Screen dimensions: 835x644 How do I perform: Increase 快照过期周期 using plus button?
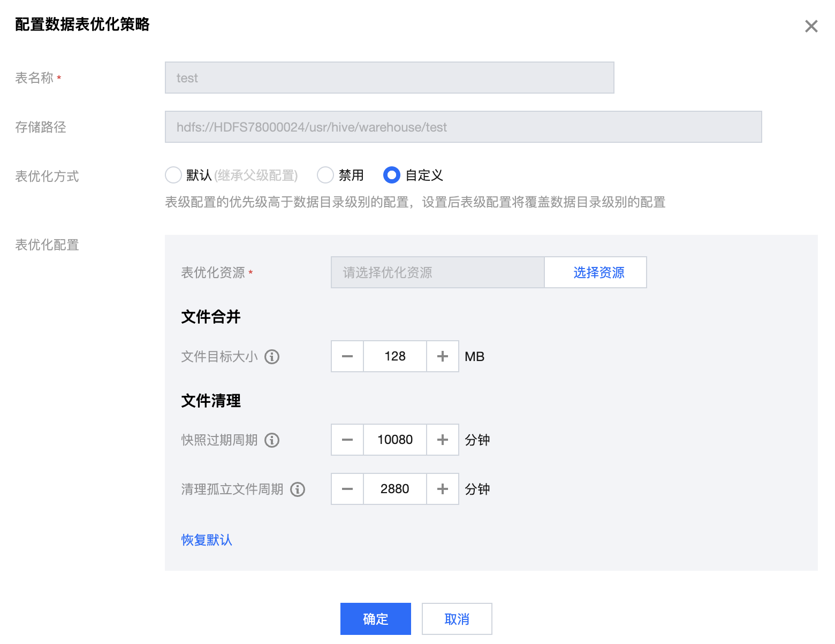pyautogui.click(x=443, y=440)
